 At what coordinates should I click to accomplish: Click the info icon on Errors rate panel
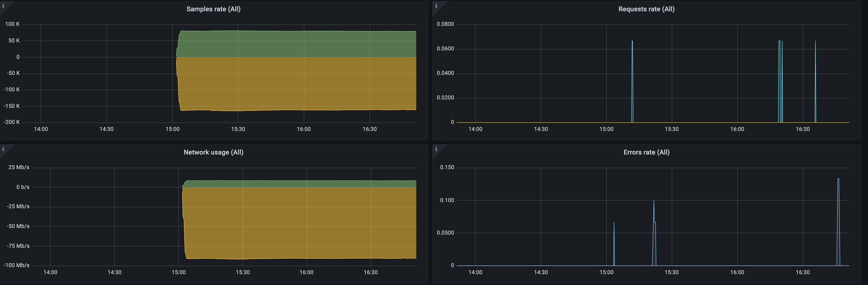[x=436, y=149]
